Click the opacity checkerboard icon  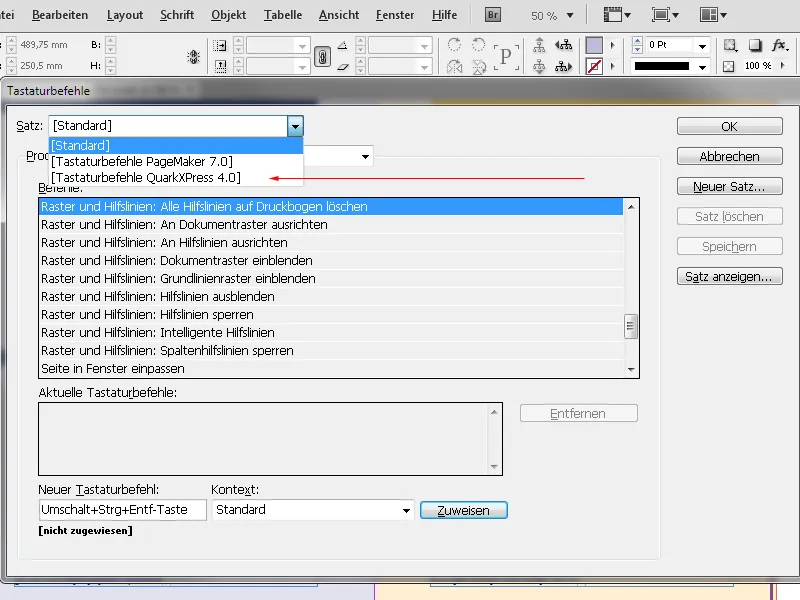pyautogui.click(x=729, y=66)
